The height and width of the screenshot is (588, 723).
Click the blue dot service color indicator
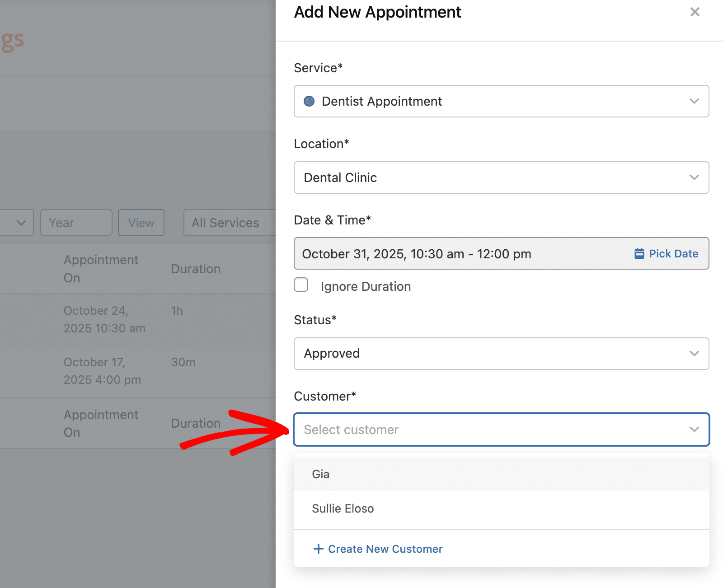[x=309, y=101]
